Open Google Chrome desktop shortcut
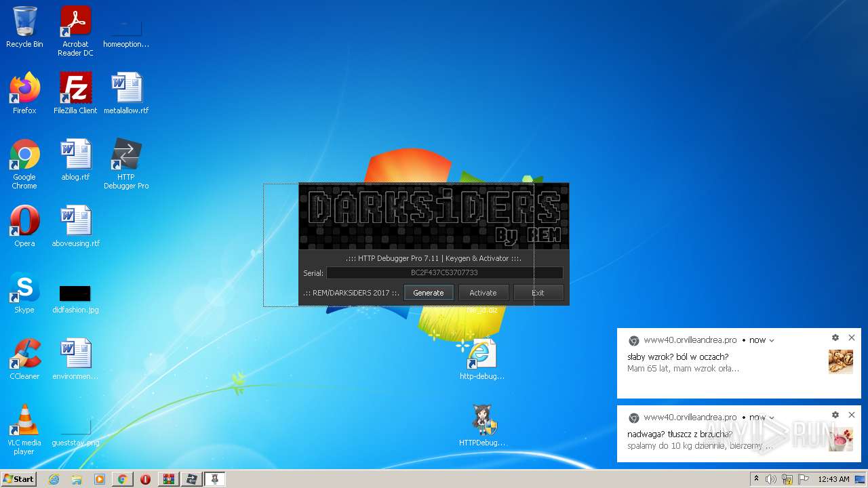This screenshot has height=488, width=868. pyautogui.click(x=24, y=164)
